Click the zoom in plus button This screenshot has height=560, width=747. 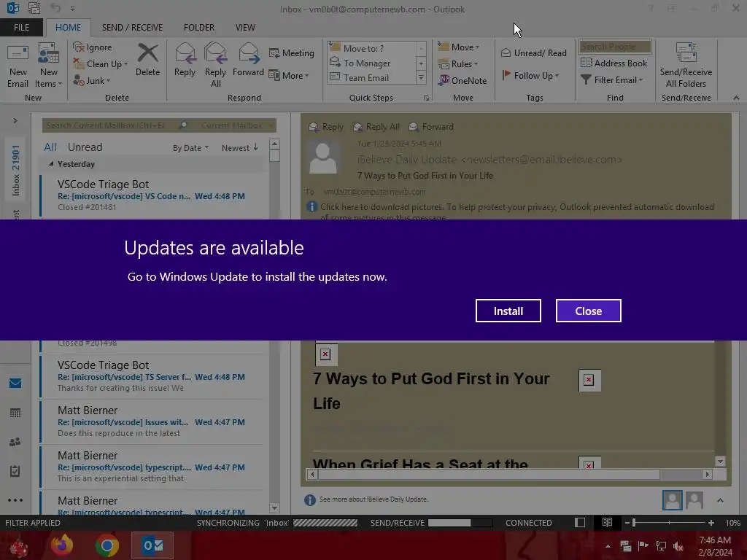click(x=711, y=523)
